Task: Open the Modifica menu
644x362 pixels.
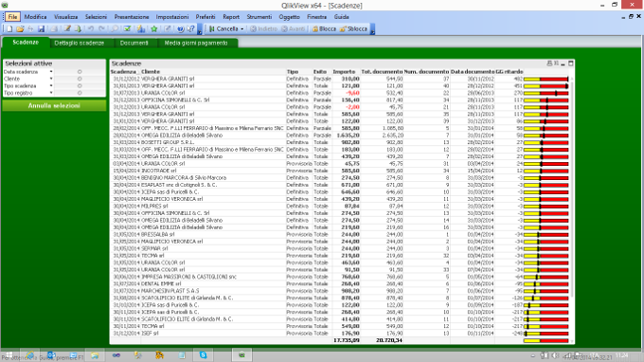Action: click(x=35, y=17)
